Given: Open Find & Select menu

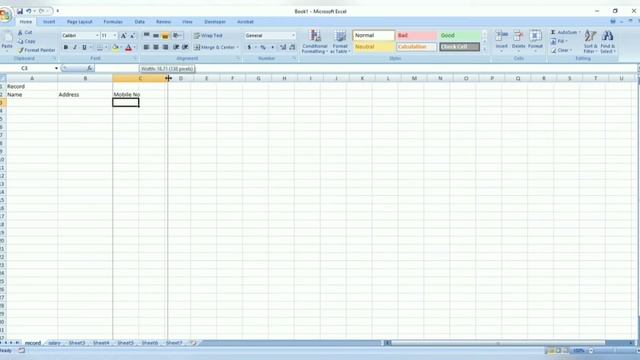Looking at the screenshot, I should click(x=608, y=42).
